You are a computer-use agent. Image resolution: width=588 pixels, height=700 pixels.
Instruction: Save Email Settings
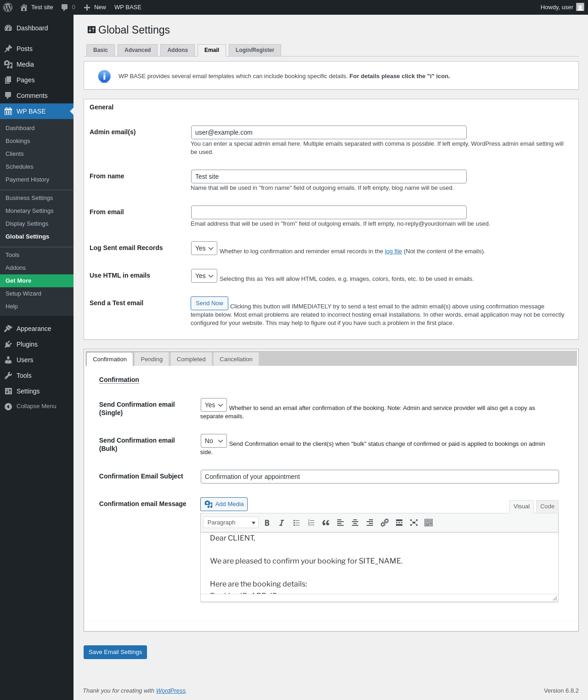pos(115,652)
